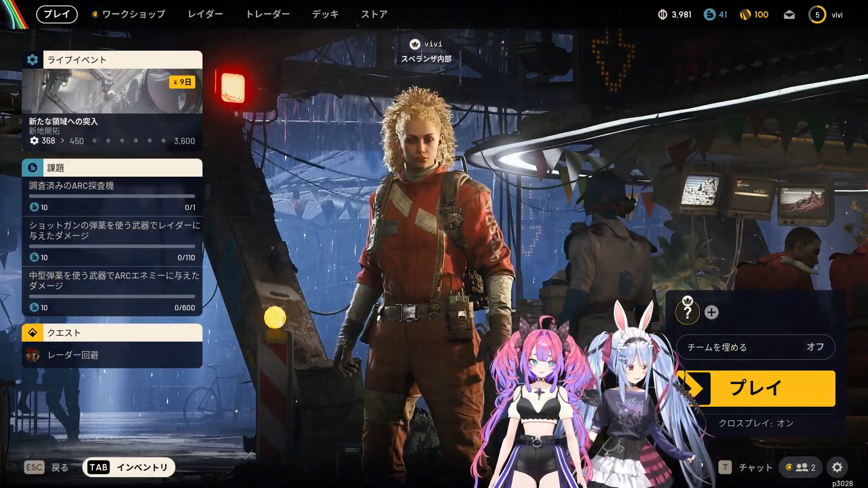Click the shotgun ammo damage progress bar
The height and width of the screenshot is (488, 868).
[112, 246]
